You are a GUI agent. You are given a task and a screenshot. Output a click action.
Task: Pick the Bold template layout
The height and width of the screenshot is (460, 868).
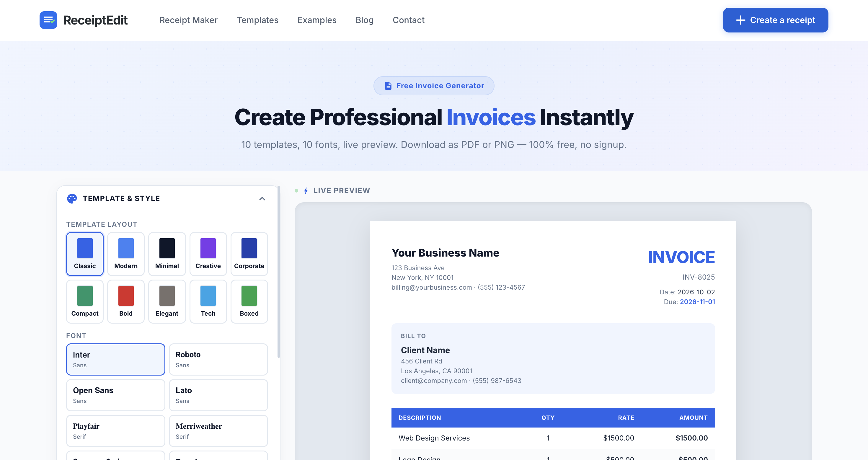[126, 301]
